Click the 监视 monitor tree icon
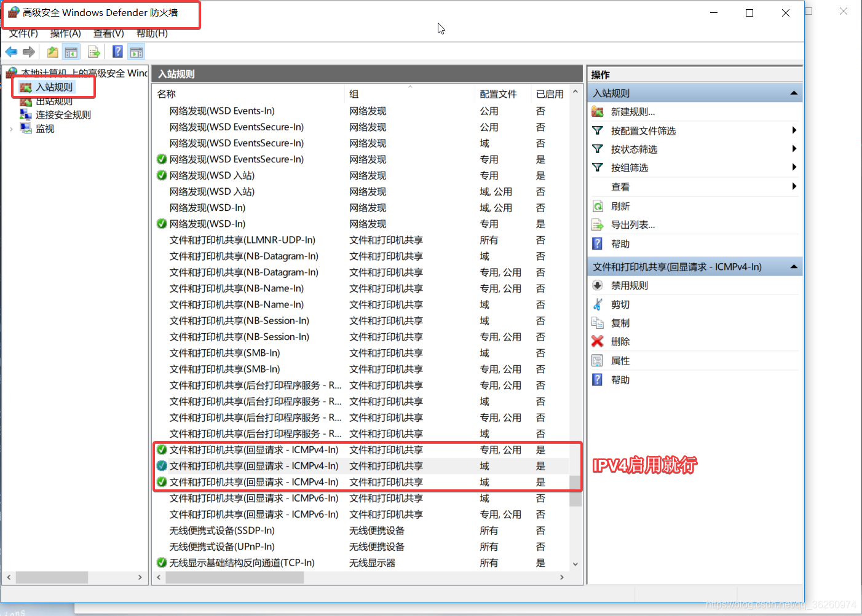This screenshot has height=616, width=862. [25, 128]
